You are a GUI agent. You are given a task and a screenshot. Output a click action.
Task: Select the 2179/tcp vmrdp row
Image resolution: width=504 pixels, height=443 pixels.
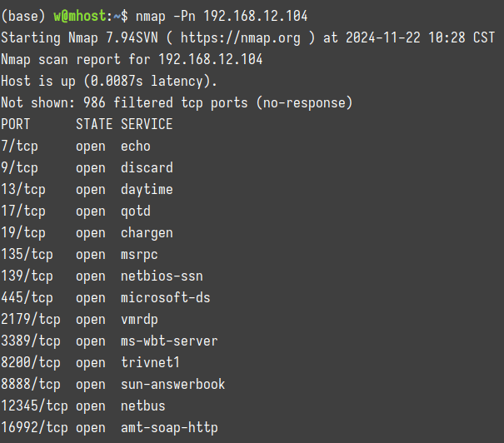tap(79, 319)
